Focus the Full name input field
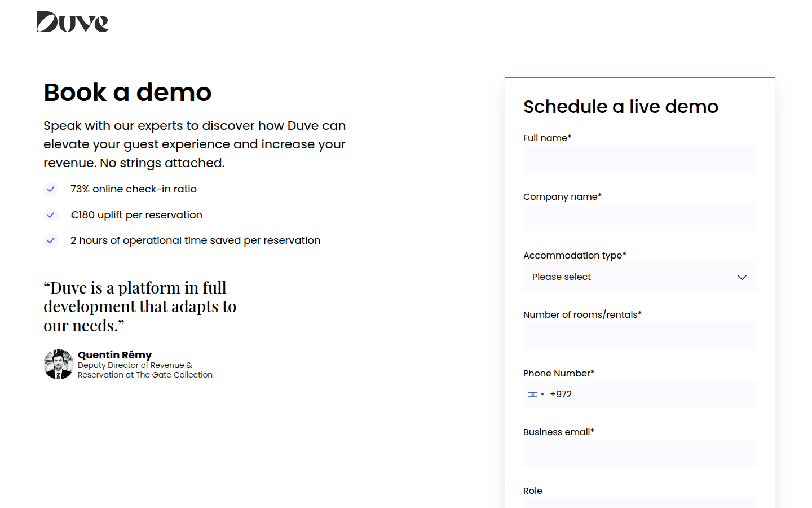 639,159
